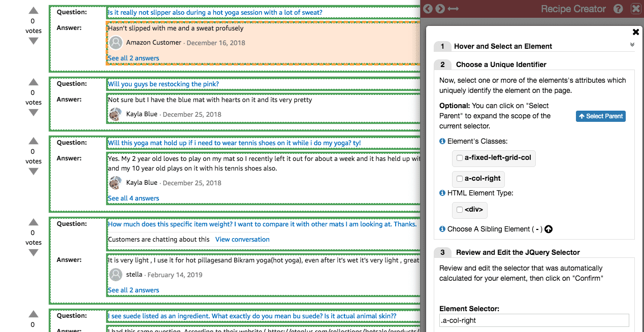Open the tennis shoes yoga mat question link
This screenshot has height=332, width=644.
click(234, 143)
